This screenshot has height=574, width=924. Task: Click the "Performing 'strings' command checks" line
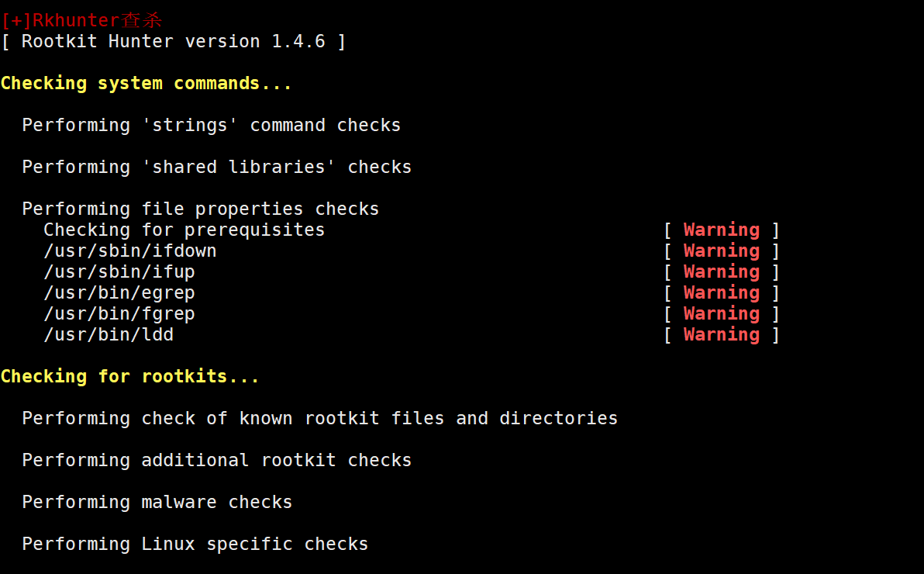tap(211, 125)
